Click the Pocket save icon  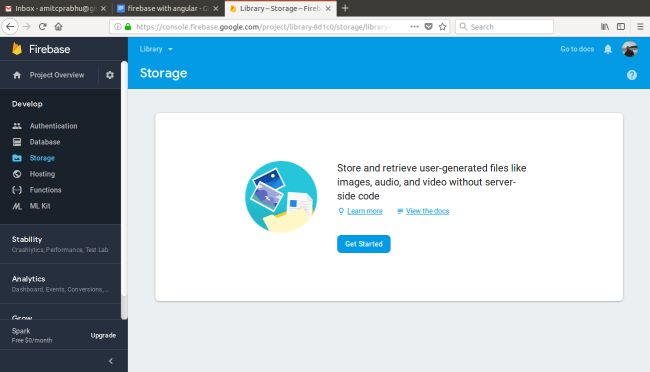(429, 27)
